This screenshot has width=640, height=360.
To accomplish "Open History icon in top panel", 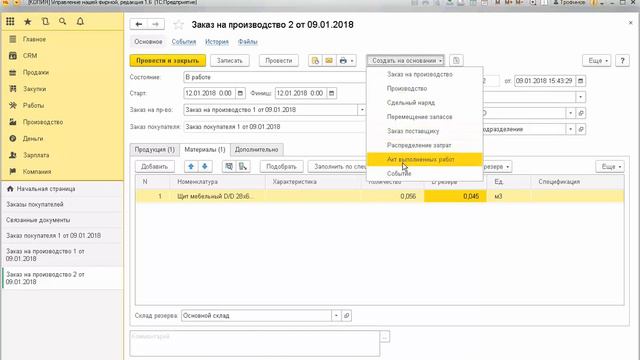I will (x=45, y=21).
